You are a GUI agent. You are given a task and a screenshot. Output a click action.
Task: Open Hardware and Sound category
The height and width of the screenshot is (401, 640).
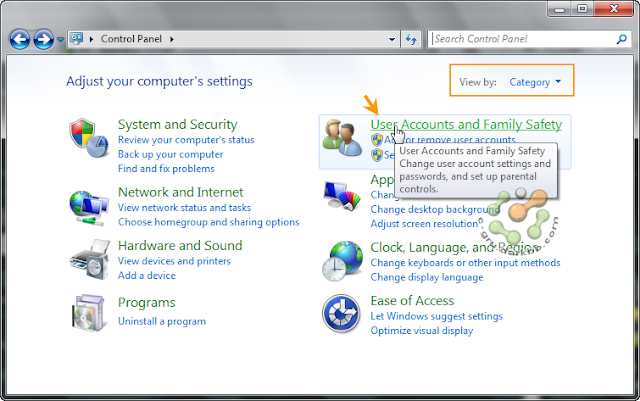[x=180, y=245]
